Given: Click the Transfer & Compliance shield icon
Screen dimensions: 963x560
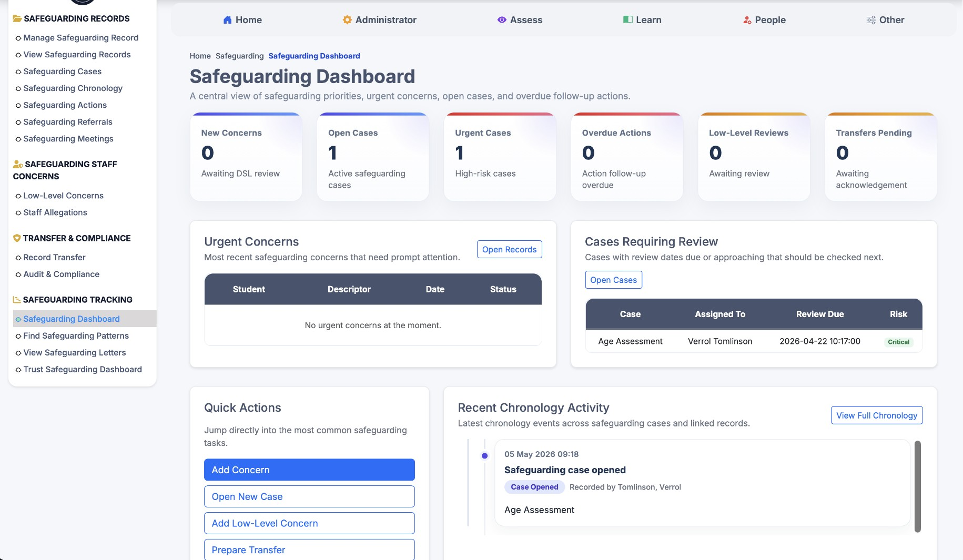Looking at the screenshot, I should coord(17,238).
